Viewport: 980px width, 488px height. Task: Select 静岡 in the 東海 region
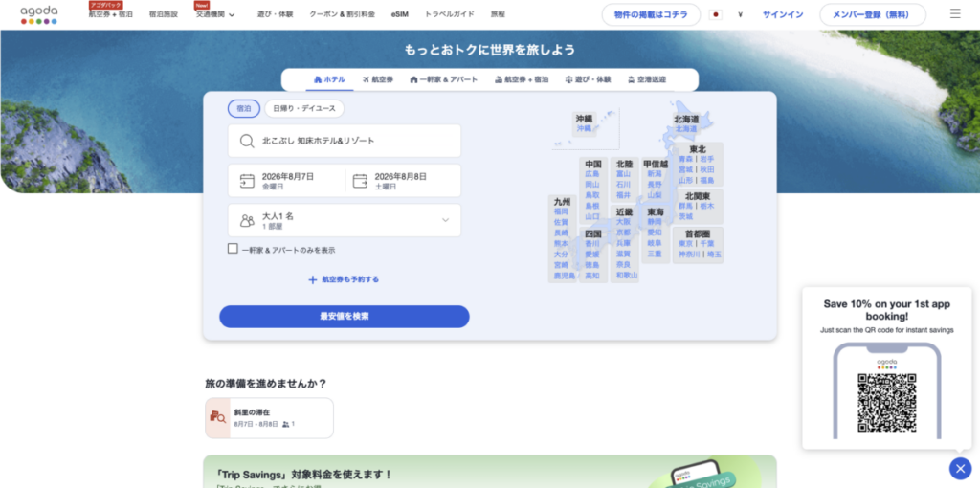point(655,221)
